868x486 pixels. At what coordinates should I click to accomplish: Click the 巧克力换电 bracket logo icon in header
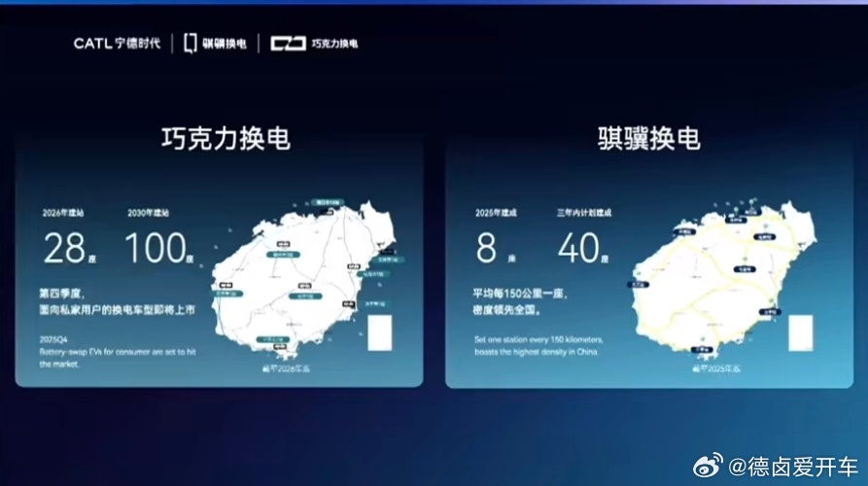pos(288,43)
